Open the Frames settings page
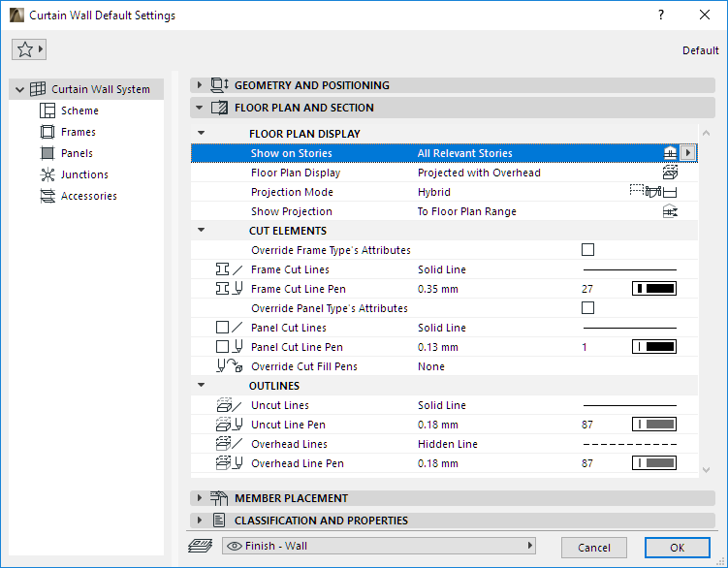 [78, 132]
